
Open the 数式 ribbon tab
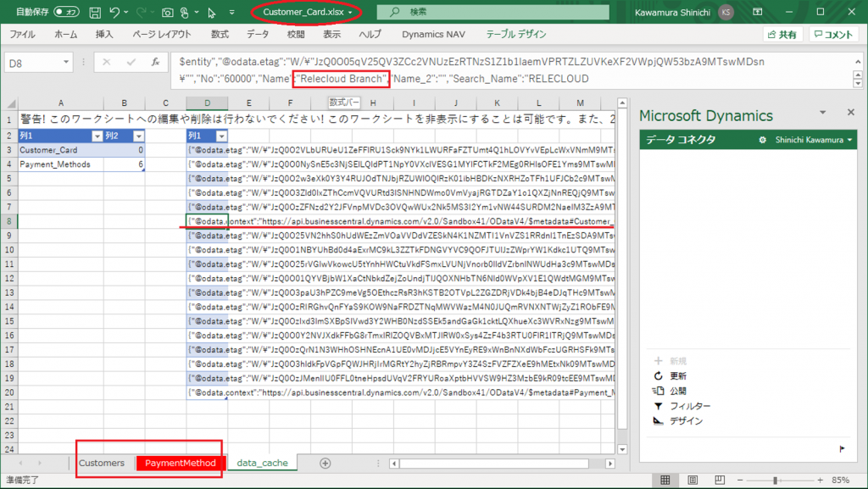(x=220, y=34)
